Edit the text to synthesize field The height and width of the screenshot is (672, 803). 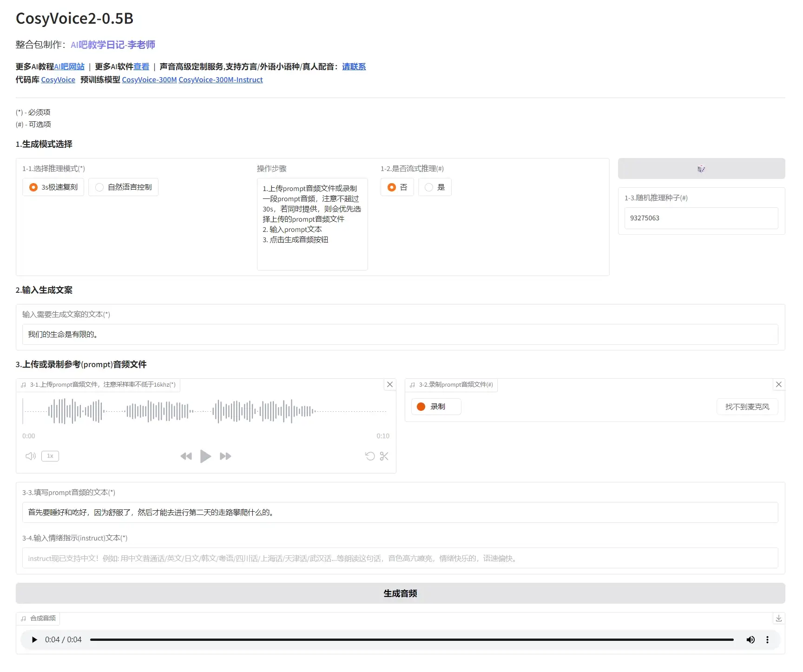point(400,334)
